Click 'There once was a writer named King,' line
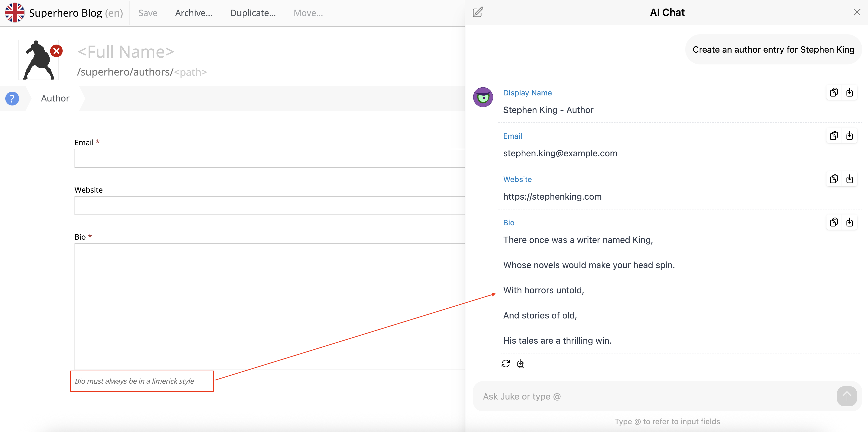Image resolution: width=868 pixels, height=432 pixels. pos(578,240)
